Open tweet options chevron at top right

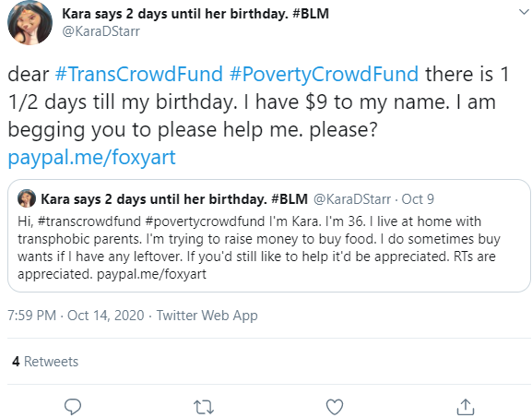coord(525,12)
